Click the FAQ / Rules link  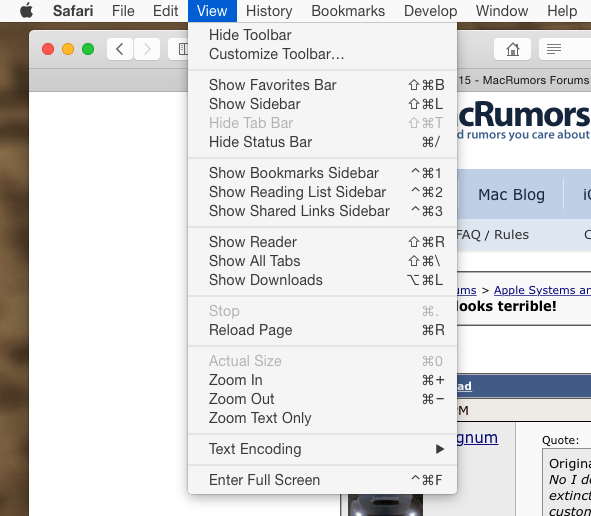[x=493, y=235]
